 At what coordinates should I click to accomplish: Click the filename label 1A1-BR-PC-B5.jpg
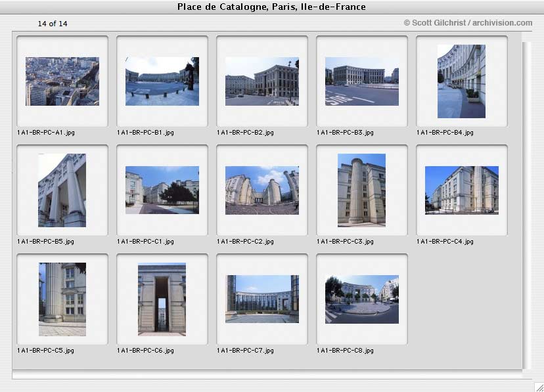coord(46,242)
